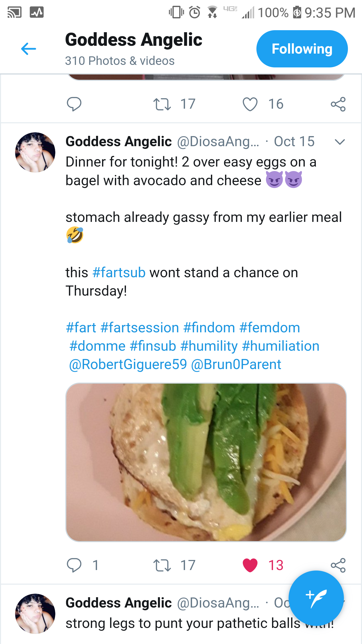Retweet the dinner tweet with avocado photo
The width and height of the screenshot is (362, 644).
pos(162,565)
